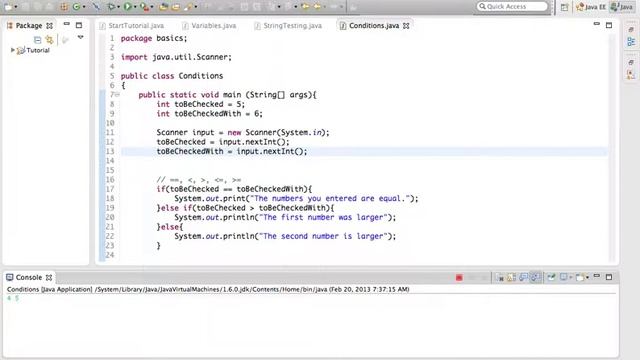Switch to the Variables.java editor tab
640x360 pixels.
click(x=209, y=26)
